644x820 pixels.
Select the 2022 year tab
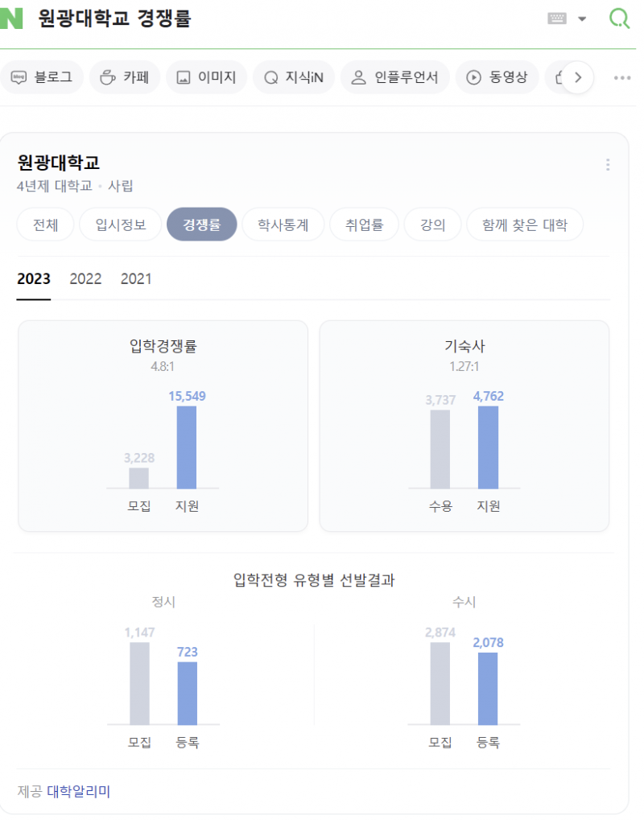click(x=85, y=279)
